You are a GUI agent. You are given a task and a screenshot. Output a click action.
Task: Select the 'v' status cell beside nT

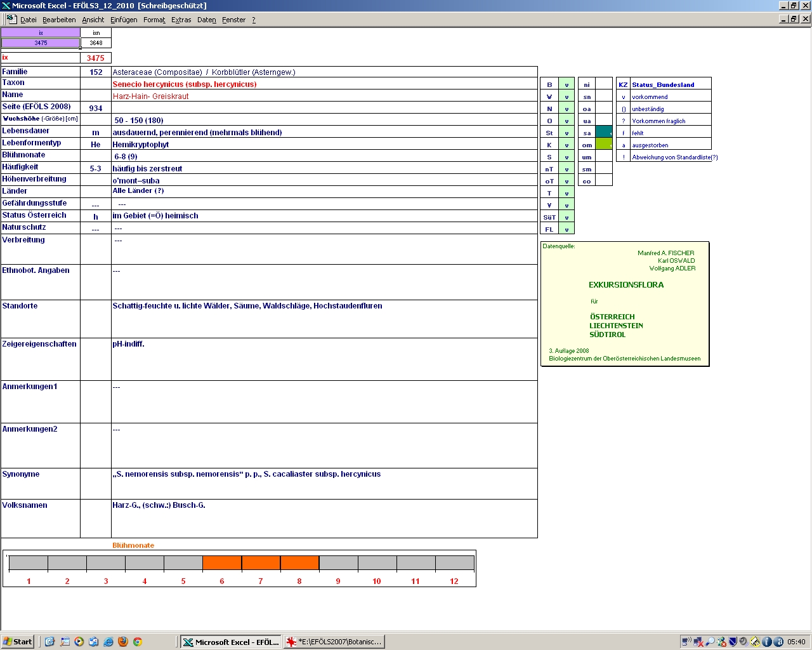click(566, 169)
